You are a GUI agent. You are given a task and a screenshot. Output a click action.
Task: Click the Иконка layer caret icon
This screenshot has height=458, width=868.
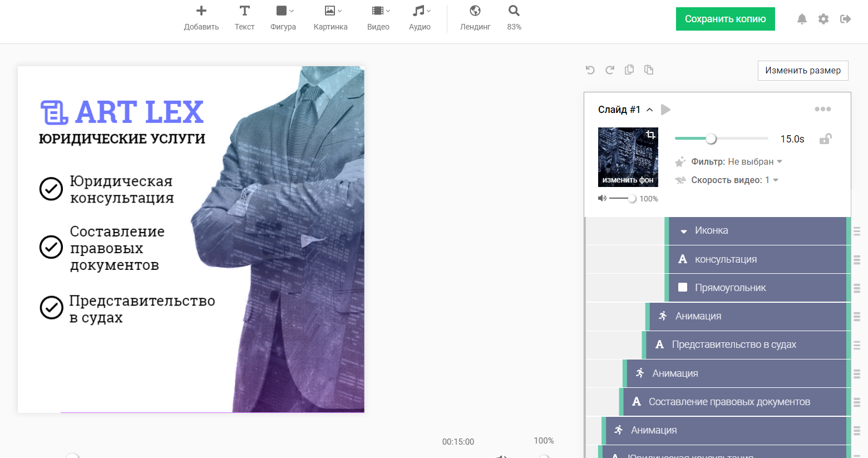coord(683,232)
